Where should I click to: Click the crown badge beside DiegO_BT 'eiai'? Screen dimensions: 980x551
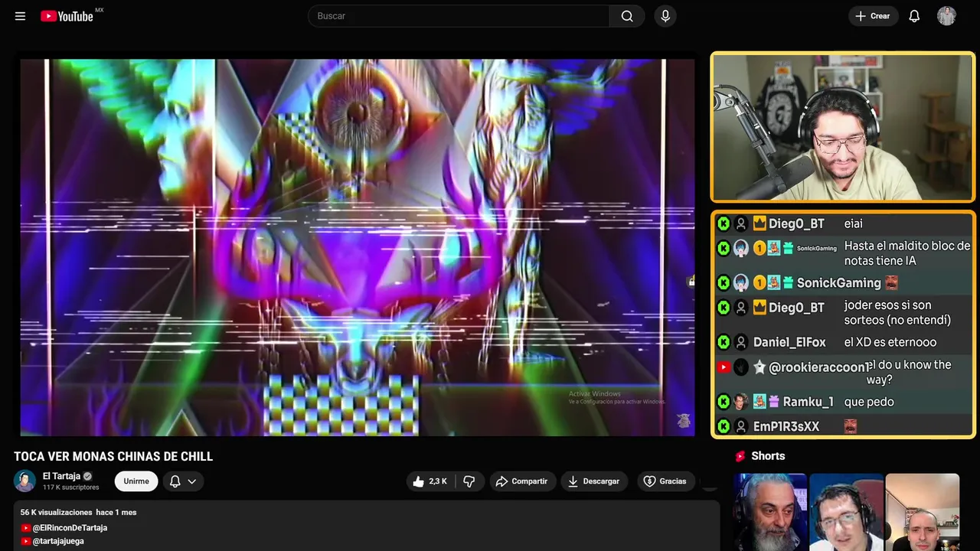point(759,223)
